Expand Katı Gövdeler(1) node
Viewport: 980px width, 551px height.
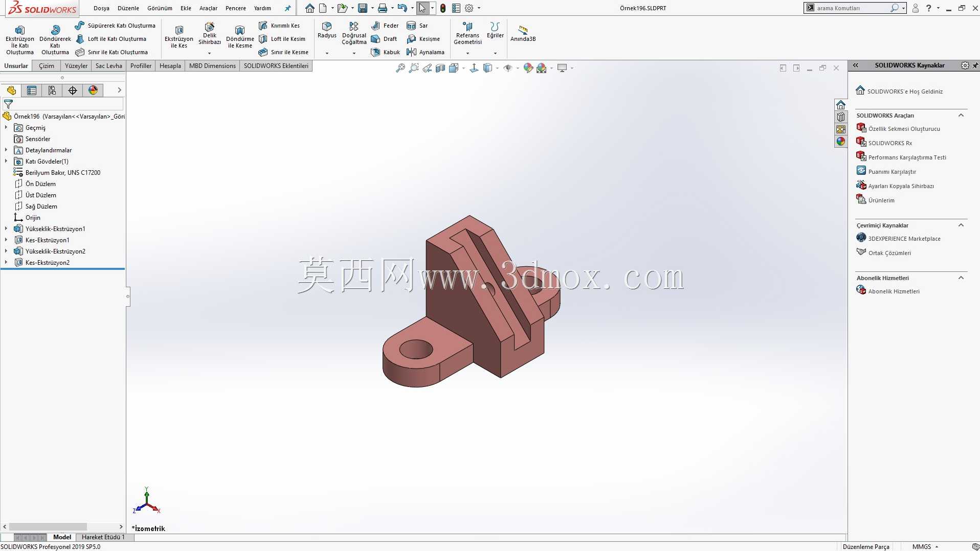pos(6,162)
